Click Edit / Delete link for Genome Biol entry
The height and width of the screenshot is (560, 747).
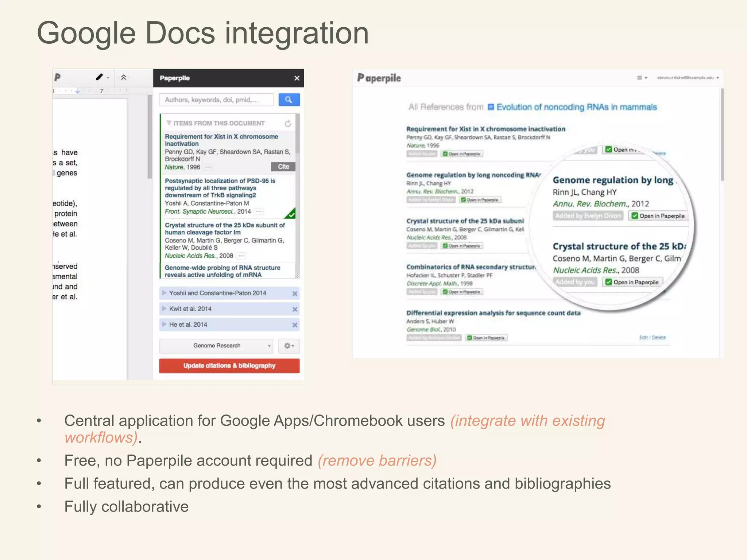pos(653,338)
